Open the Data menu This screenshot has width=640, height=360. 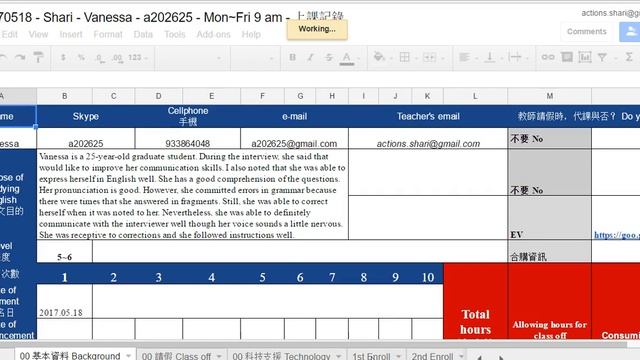[143, 35]
